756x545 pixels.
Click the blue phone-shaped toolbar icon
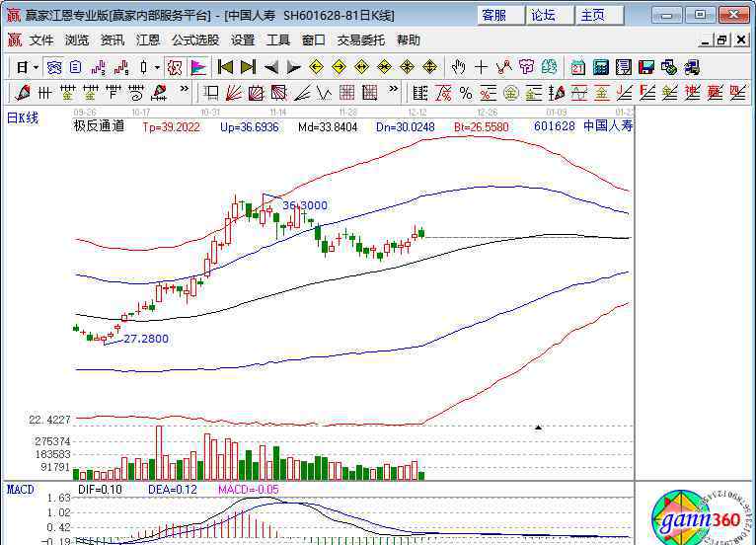click(53, 67)
